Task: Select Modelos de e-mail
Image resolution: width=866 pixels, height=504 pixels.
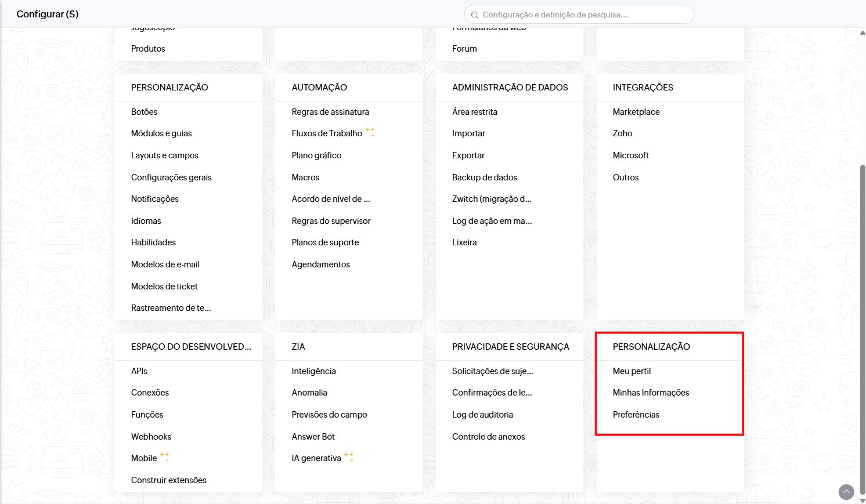Action: [x=165, y=264]
